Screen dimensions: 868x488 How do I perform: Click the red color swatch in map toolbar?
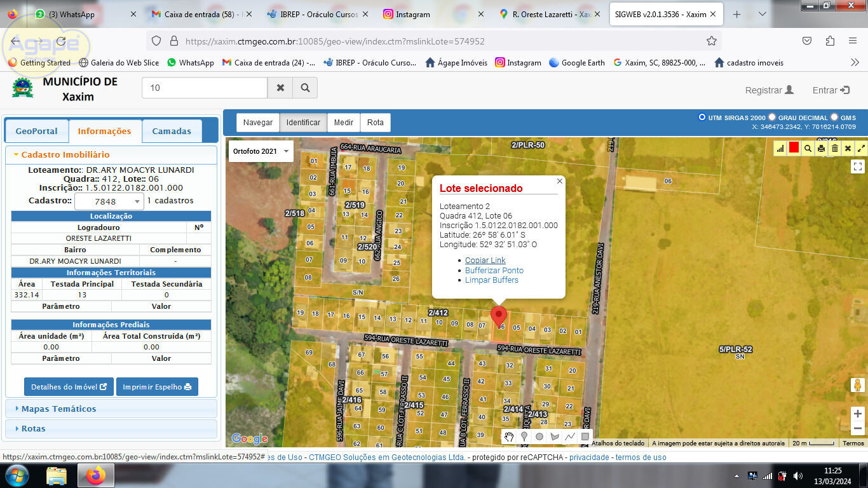[x=794, y=148]
